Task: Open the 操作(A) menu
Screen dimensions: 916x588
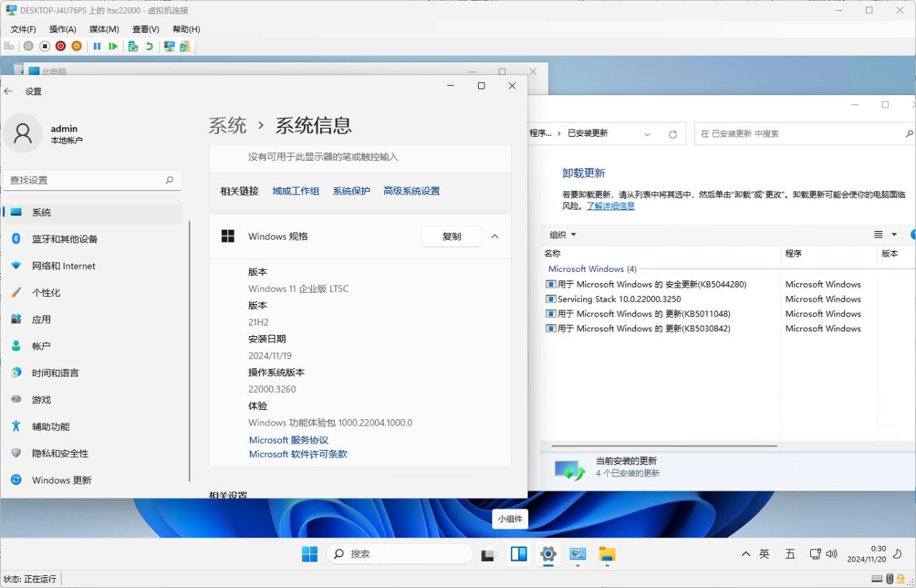Action: click(62, 29)
